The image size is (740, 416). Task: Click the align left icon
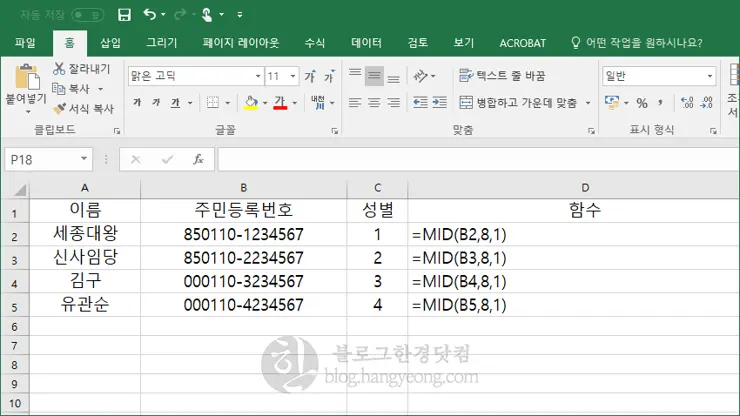355,102
